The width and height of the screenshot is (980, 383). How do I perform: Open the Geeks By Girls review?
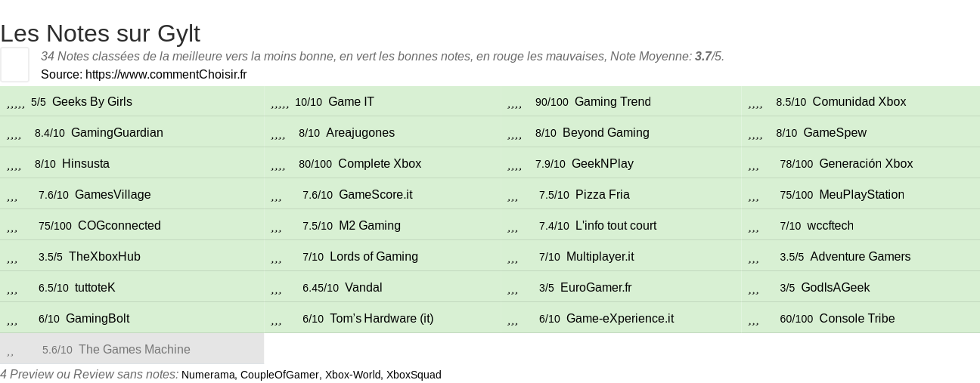[x=92, y=101]
